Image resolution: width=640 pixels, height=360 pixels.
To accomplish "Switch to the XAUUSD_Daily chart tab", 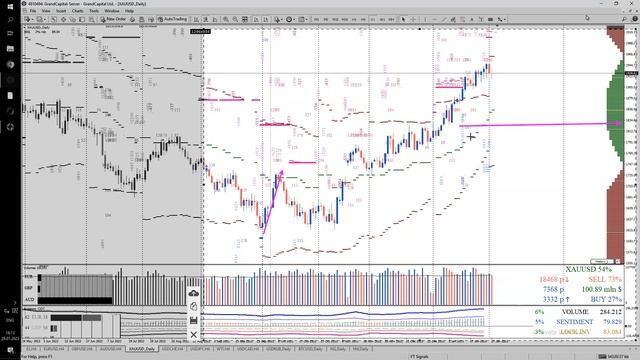I will pyautogui.click(x=142, y=349).
